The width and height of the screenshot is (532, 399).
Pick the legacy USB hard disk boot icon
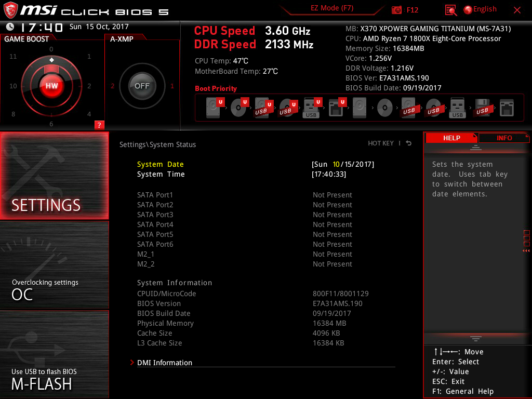tap(409, 108)
